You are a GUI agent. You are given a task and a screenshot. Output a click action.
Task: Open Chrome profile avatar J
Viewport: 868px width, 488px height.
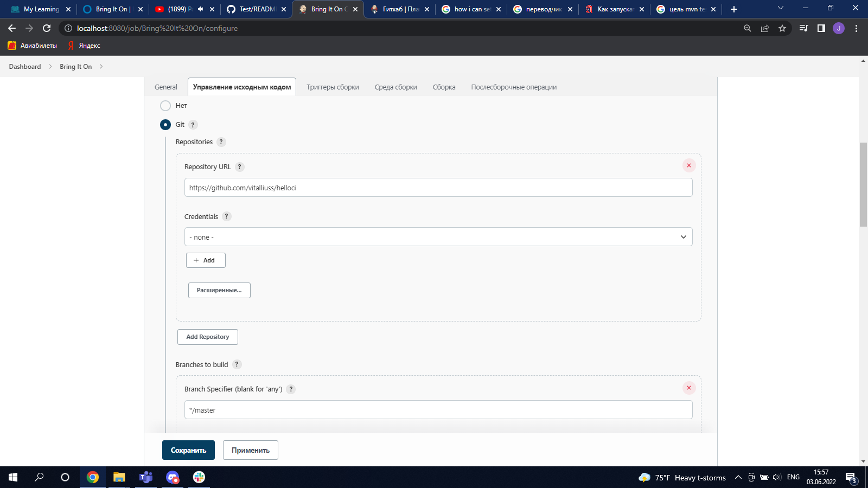pos(839,28)
